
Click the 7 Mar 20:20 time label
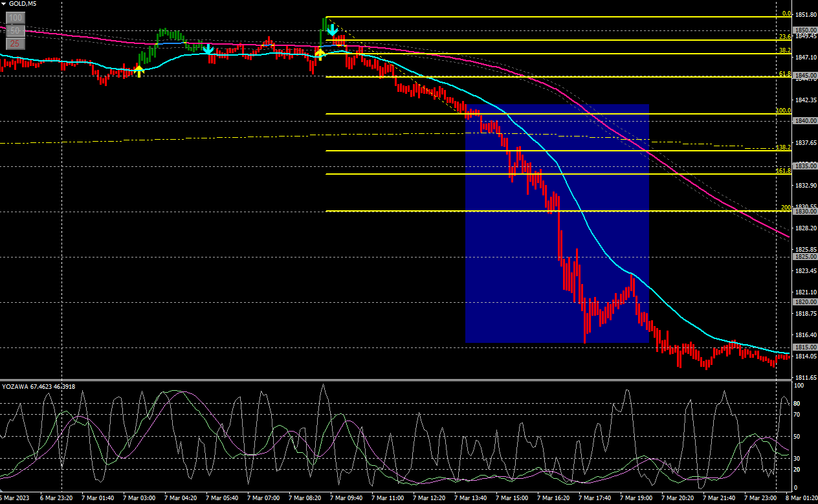(678, 498)
